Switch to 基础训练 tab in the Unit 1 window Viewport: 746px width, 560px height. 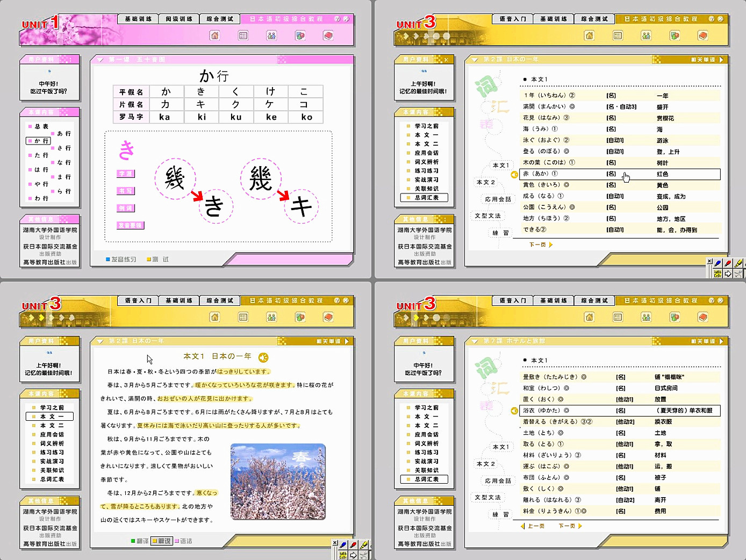click(138, 19)
